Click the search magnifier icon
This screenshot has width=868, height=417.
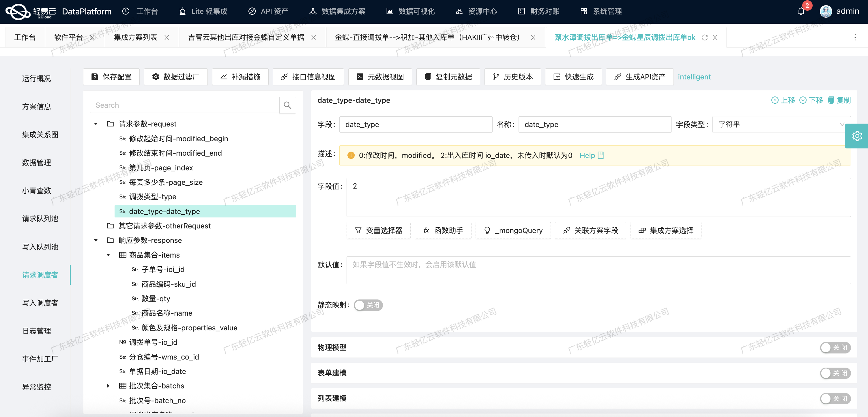287,105
